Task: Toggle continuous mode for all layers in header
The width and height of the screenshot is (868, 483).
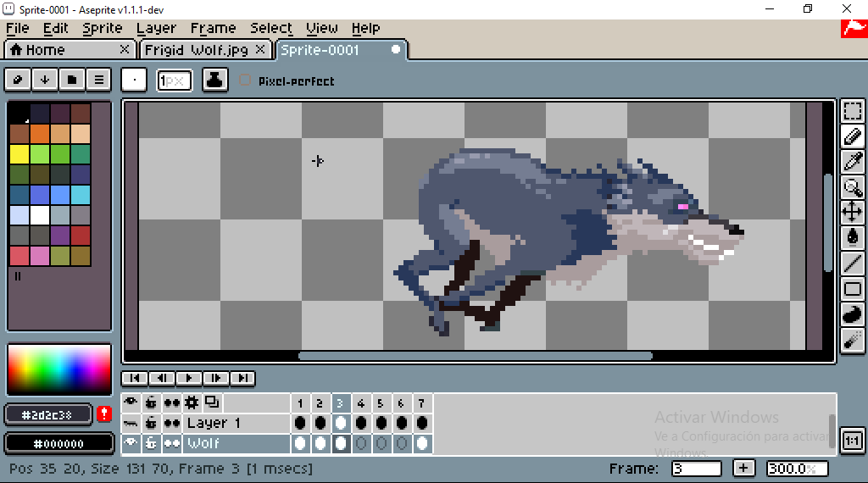Action: coord(171,402)
